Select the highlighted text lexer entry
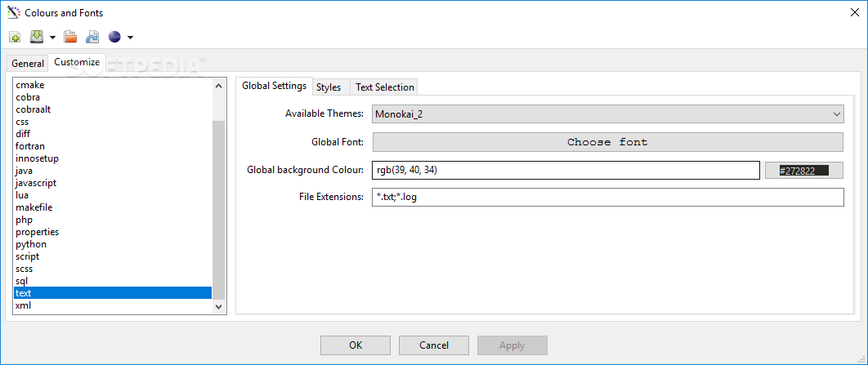 pyautogui.click(x=112, y=293)
